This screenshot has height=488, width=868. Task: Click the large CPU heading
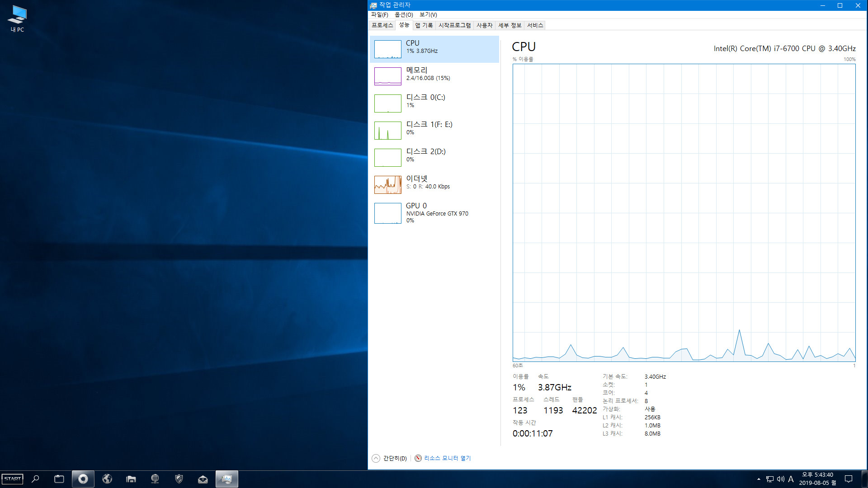click(x=524, y=47)
